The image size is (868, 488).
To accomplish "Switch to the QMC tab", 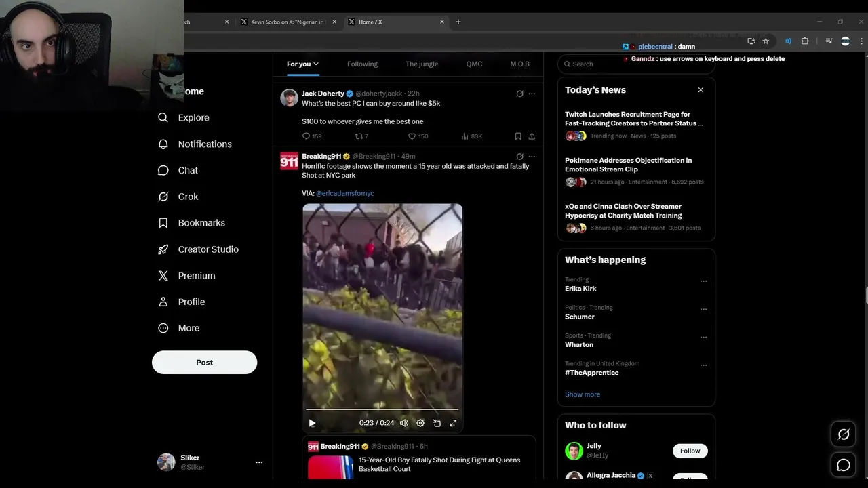I will click(x=474, y=64).
